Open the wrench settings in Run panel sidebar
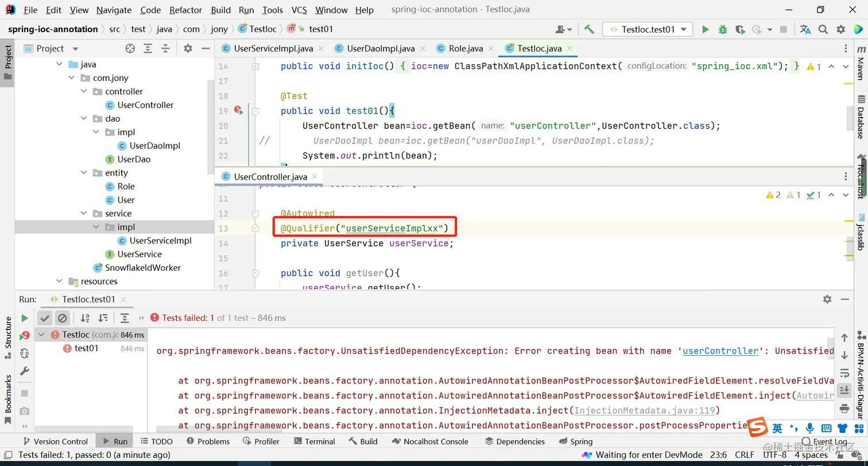Screen dimensions: 868x466 click(24, 371)
